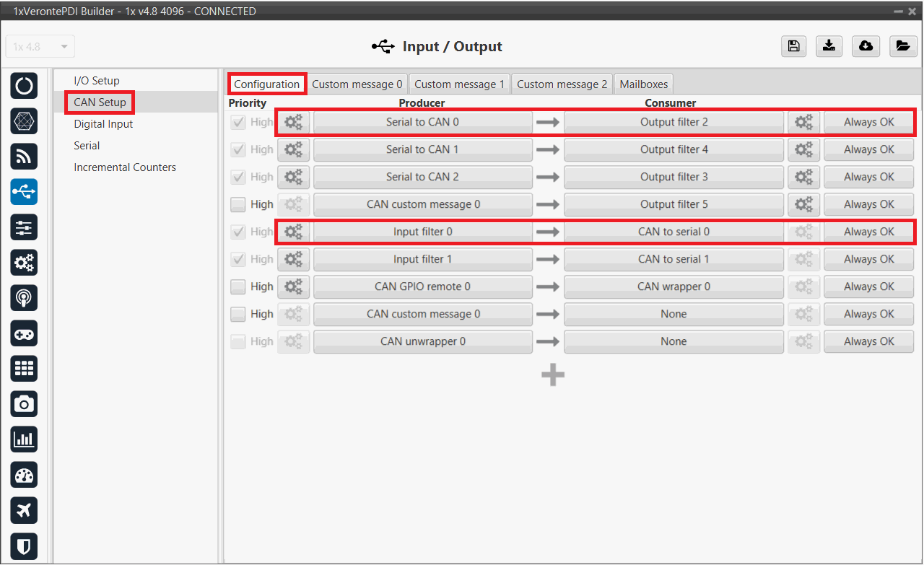Screen dimensions: 924x565
Task: Switch to the Custom message 1 tab
Action: click(x=459, y=84)
